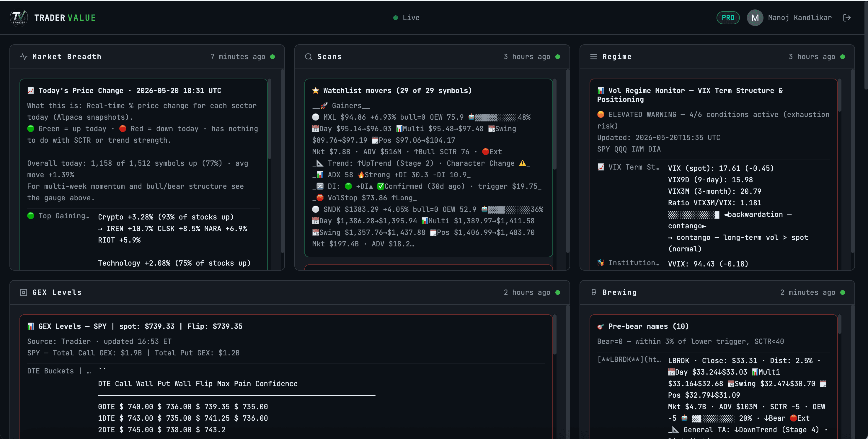Click the GEX Levels square icon
Screen dimensions: 868x439
coord(24,292)
